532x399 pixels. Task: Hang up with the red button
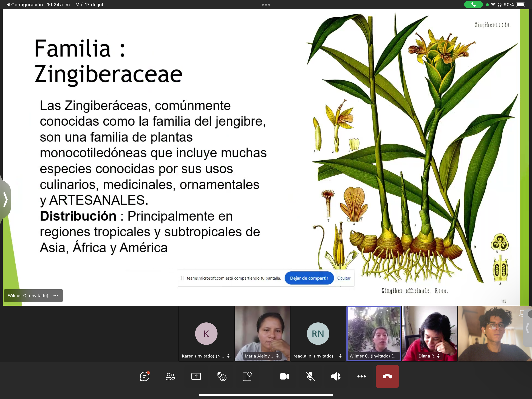387,376
